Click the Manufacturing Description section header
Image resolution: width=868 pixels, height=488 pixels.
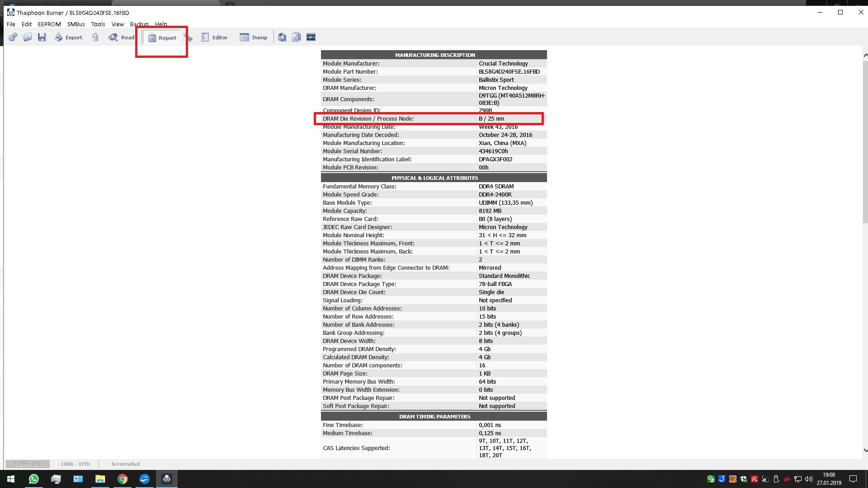[434, 55]
